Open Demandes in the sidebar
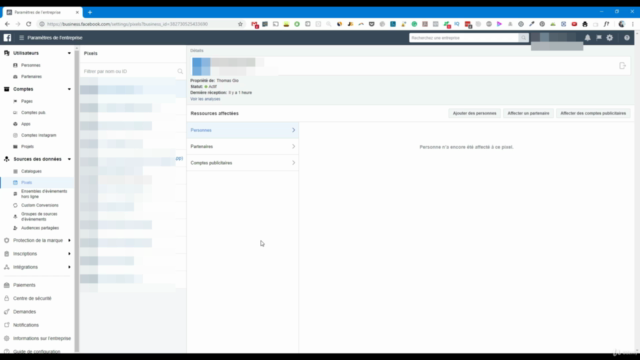This screenshot has height=360, width=640. pos(24,312)
